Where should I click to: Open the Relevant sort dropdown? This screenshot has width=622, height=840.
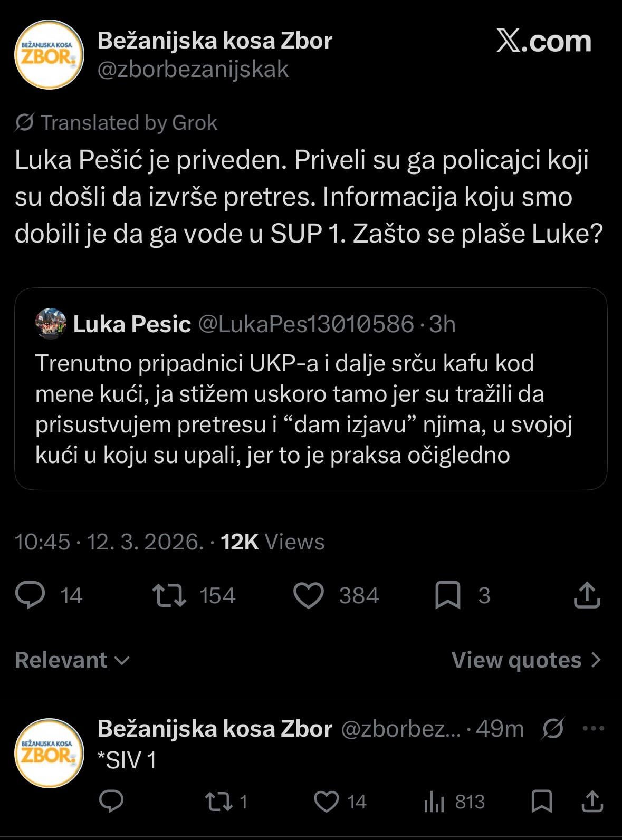pos(72,660)
